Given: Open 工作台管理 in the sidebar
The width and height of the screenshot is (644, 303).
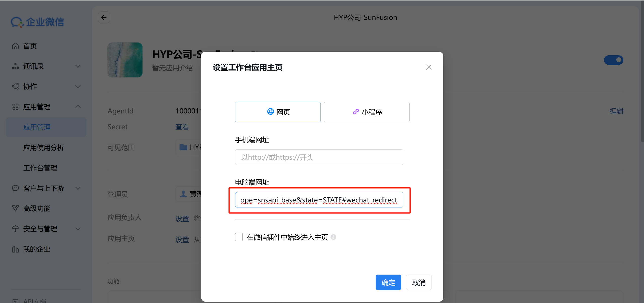Looking at the screenshot, I should [x=40, y=168].
